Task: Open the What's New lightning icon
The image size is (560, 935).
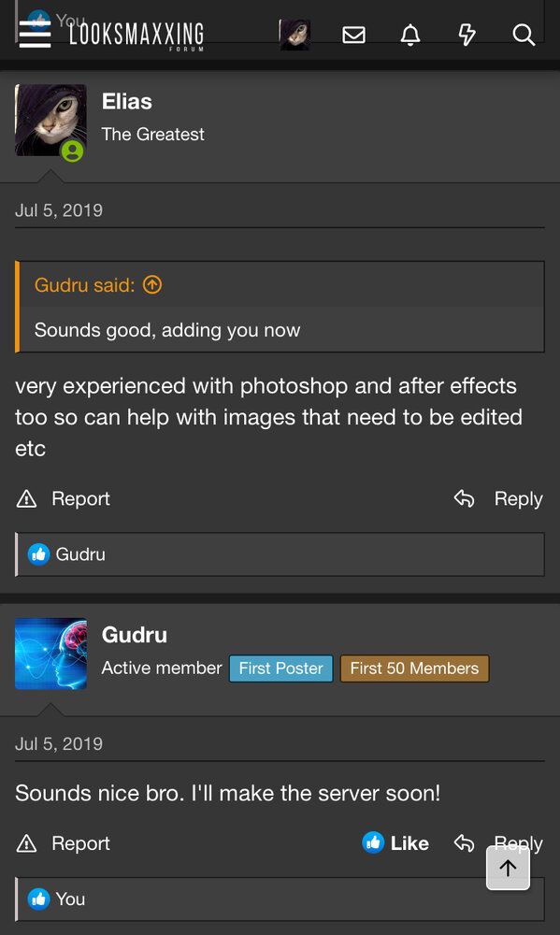Action: (x=467, y=36)
